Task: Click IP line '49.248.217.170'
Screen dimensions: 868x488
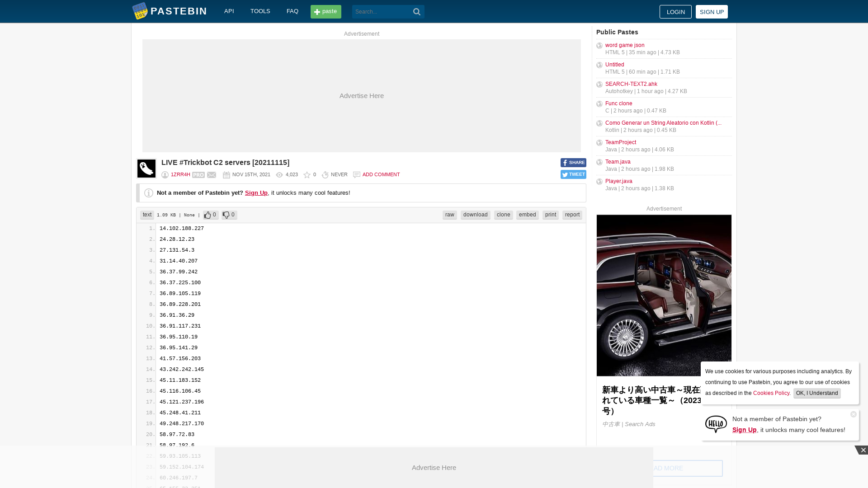Action: pos(182,424)
